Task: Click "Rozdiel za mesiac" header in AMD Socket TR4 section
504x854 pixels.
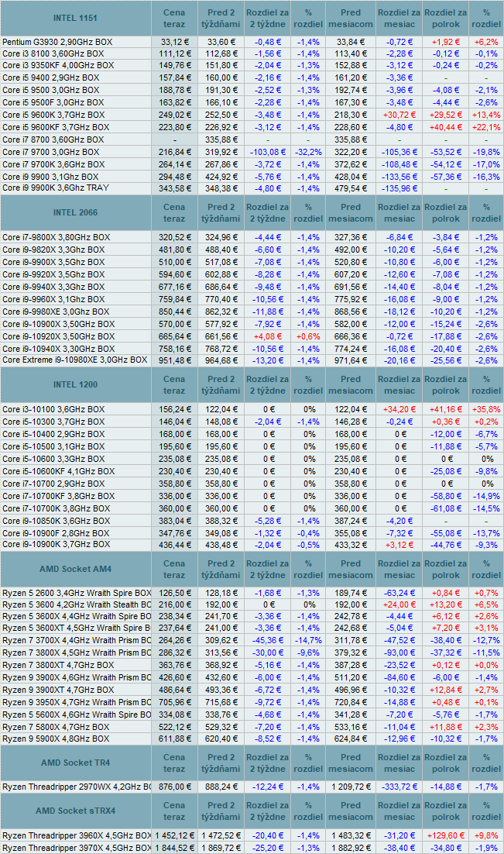Action: point(399,763)
